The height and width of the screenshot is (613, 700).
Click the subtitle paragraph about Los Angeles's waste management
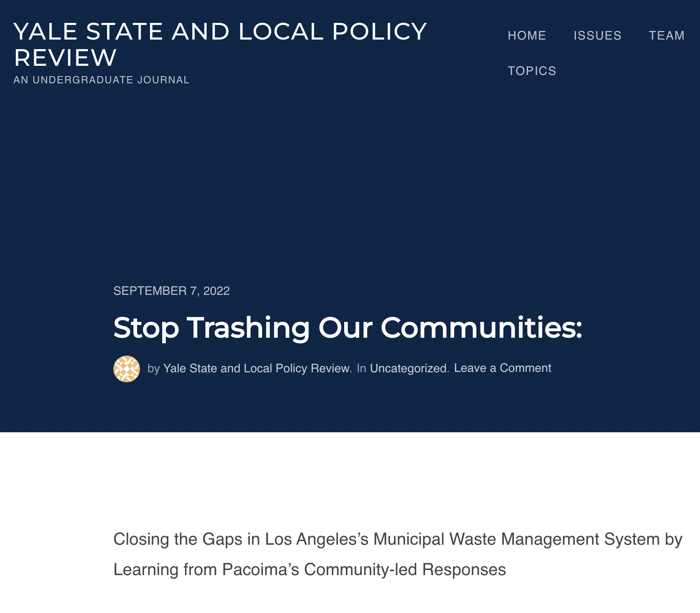coord(397,554)
